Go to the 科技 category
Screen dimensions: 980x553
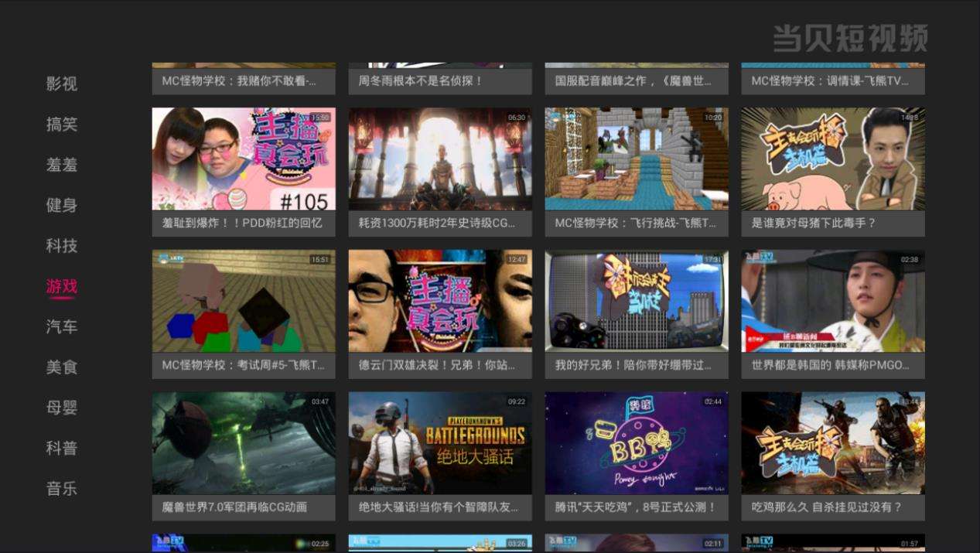[x=62, y=246]
